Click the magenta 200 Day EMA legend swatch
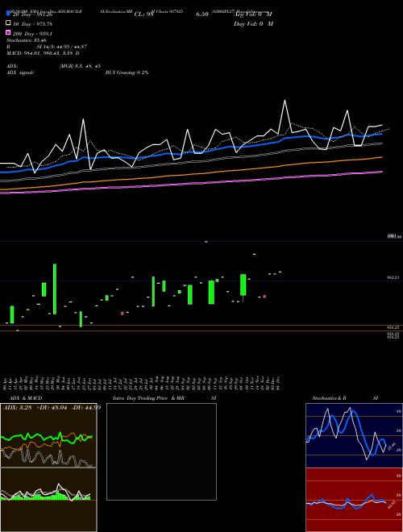This screenshot has width=403, height=532. (8, 32)
